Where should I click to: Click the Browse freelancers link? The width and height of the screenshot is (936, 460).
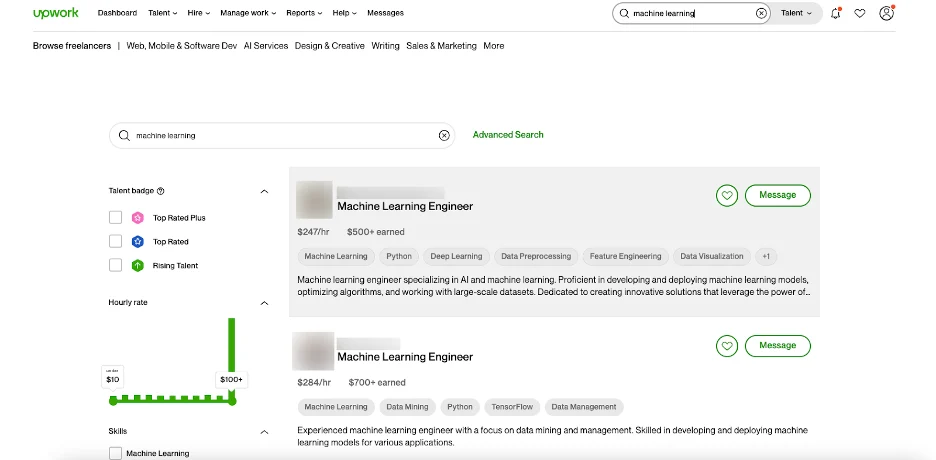click(72, 46)
